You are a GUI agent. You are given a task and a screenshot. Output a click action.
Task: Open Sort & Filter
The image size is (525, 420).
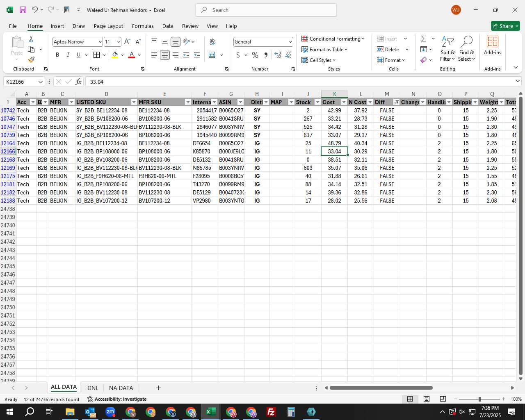coord(447,48)
